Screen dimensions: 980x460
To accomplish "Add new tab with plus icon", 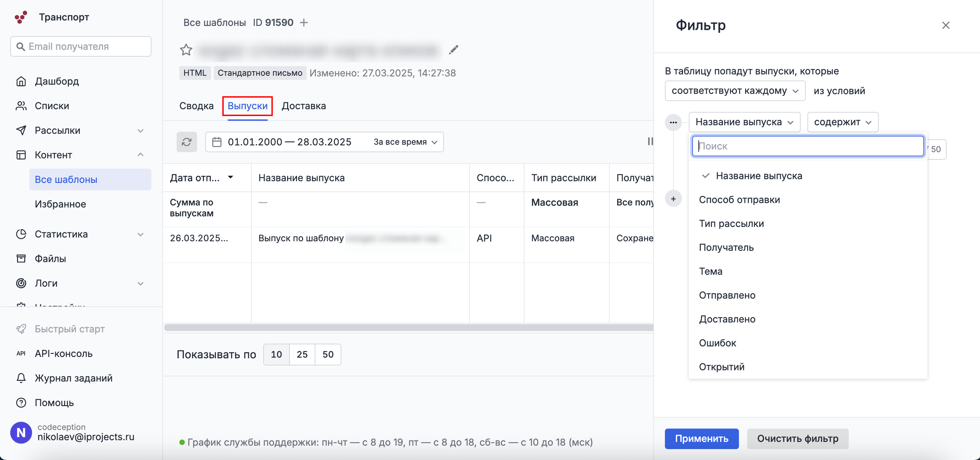I will [x=303, y=23].
